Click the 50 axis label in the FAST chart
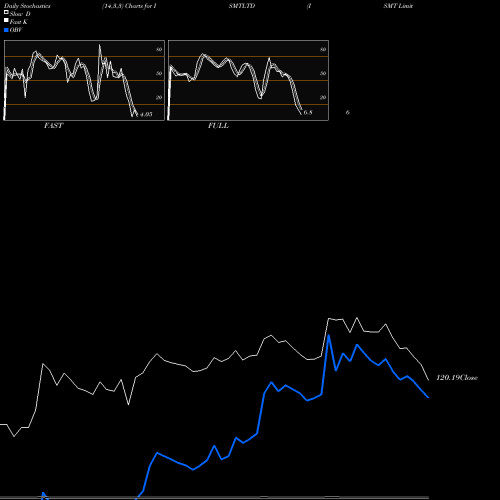 (x=159, y=73)
